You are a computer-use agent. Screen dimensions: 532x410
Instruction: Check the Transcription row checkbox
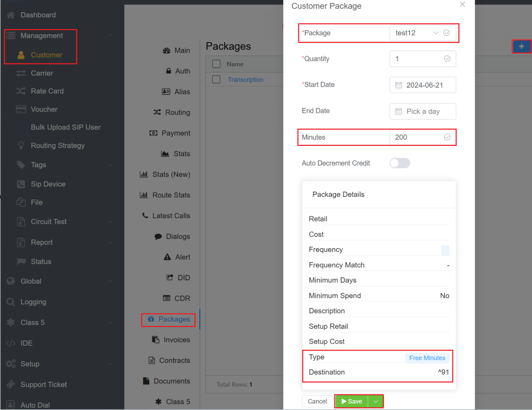pyautogui.click(x=216, y=80)
